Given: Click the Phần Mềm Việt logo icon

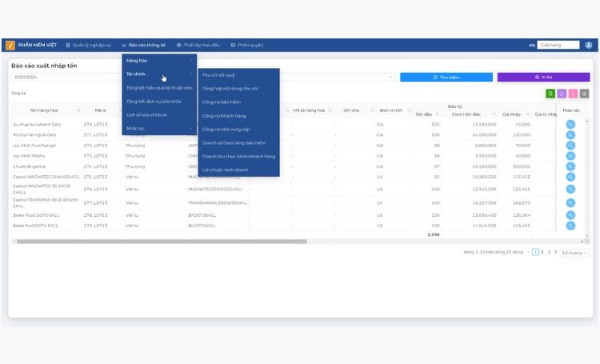Looking at the screenshot, I should (x=10, y=45).
